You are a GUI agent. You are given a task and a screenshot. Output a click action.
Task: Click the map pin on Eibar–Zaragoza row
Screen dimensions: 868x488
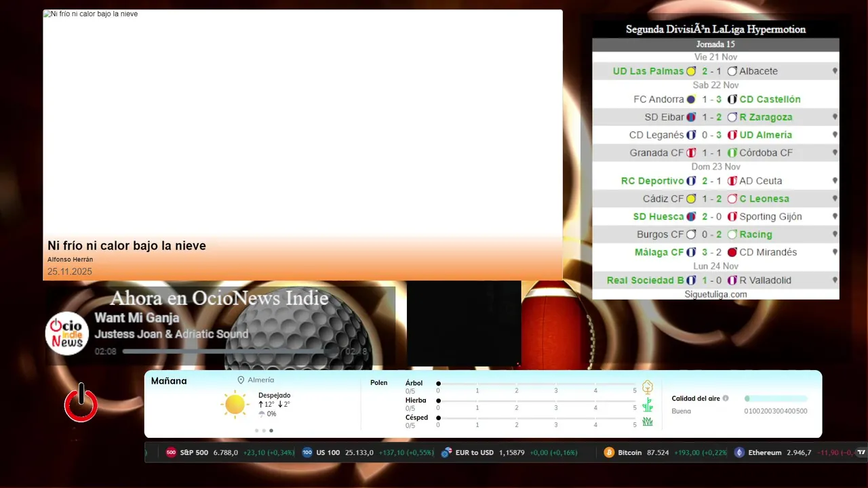[835, 117]
